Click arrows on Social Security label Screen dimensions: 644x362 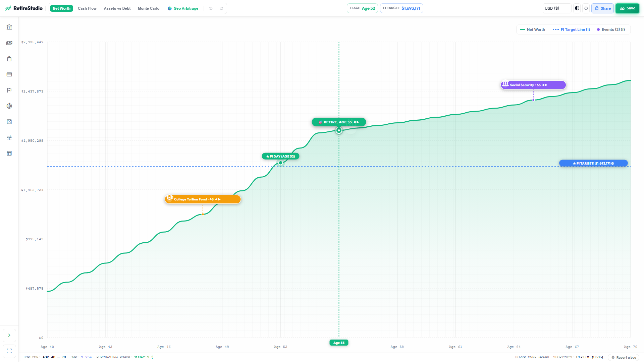pyautogui.click(x=545, y=85)
